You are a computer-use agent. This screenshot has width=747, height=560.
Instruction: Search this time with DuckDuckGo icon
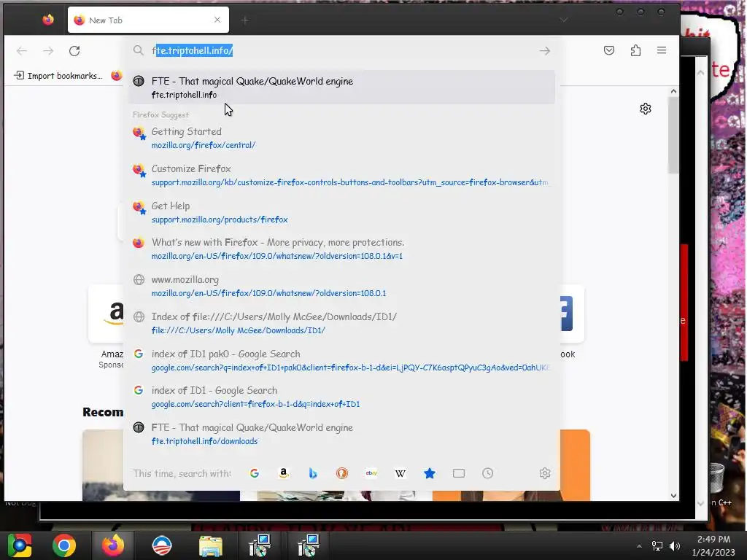(342, 473)
